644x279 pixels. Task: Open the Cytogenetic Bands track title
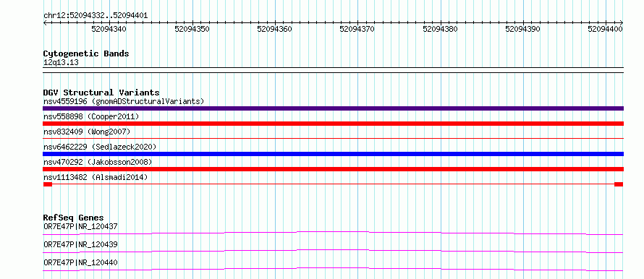pyautogui.click(x=86, y=53)
